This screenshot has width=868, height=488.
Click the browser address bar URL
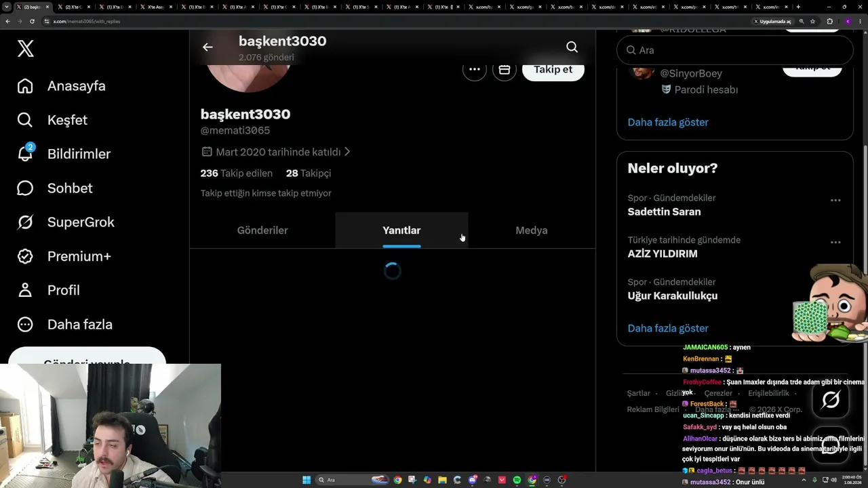coord(87,21)
